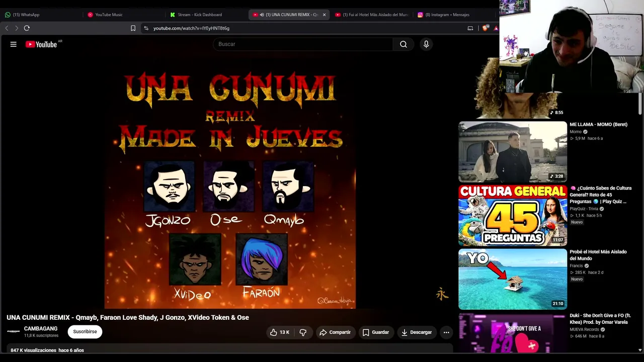This screenshot has width=644, height=362.
Task: Like the video with thumbs up
Action: [x=280, y=332]
